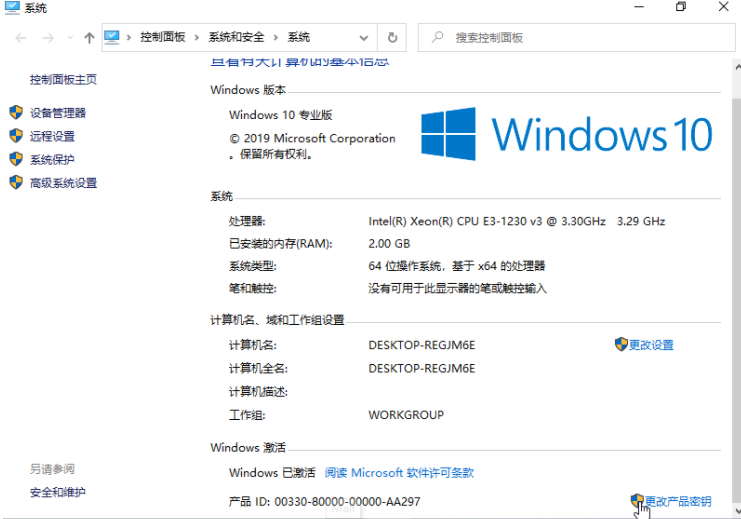Image resolution: width=741 pixels, height=519 pixels.
Task: Click the computer icon in the address bar
Action: (x=113, y=38)
